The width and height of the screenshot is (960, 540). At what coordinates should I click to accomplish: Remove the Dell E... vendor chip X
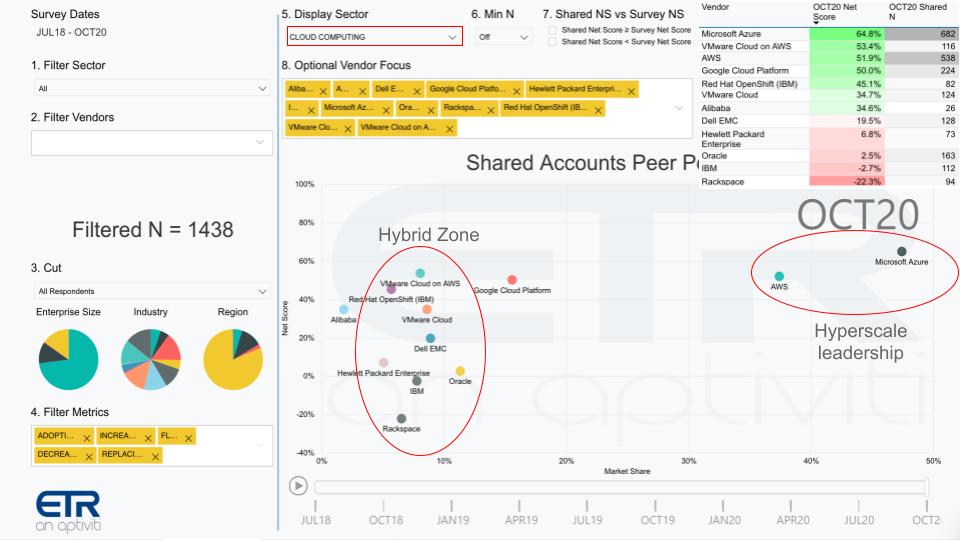click(x=417, y=91)
